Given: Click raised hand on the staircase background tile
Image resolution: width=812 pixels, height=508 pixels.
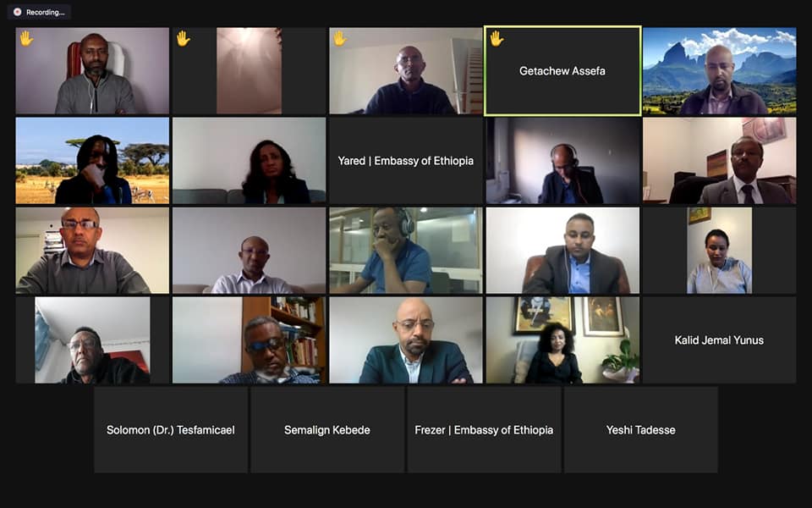Looking at the screenshot, I should 340,38.
